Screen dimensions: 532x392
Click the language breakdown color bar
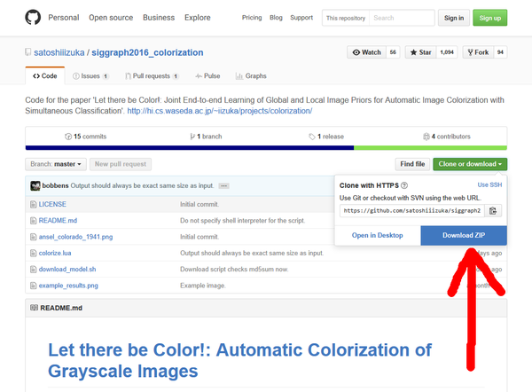click(x=266, y=148)
